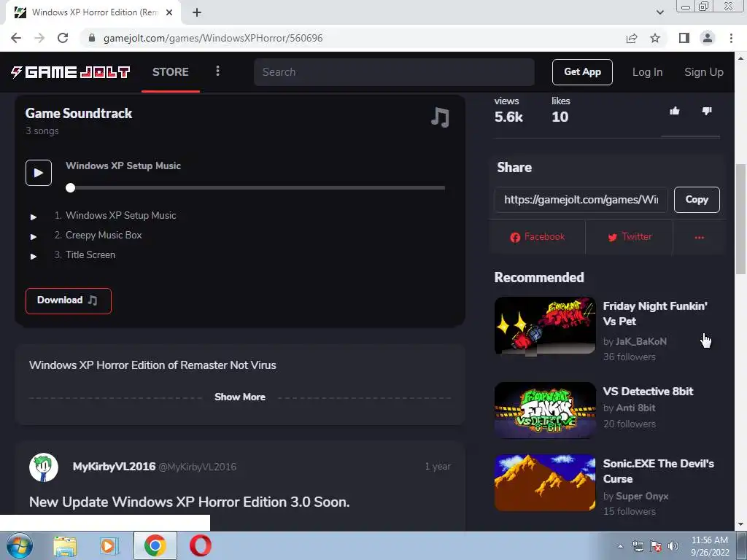
Task: Open the Friday Night Funkin' Vs Pet title
Action: [655, 314]
